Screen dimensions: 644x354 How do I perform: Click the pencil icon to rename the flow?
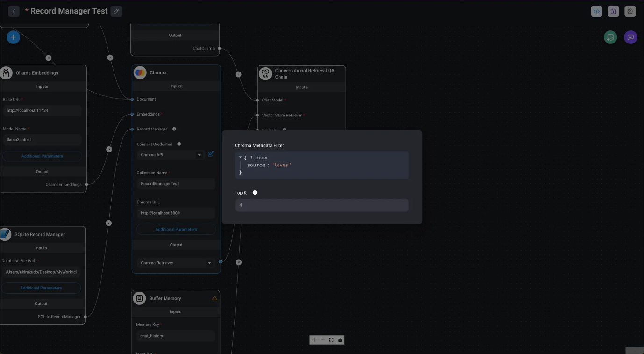116,11
